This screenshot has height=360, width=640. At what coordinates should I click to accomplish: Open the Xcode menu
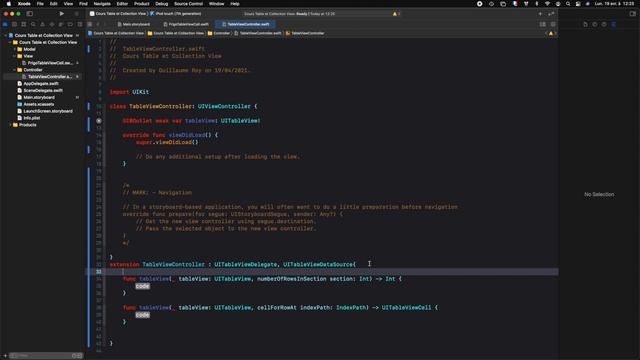24,4
